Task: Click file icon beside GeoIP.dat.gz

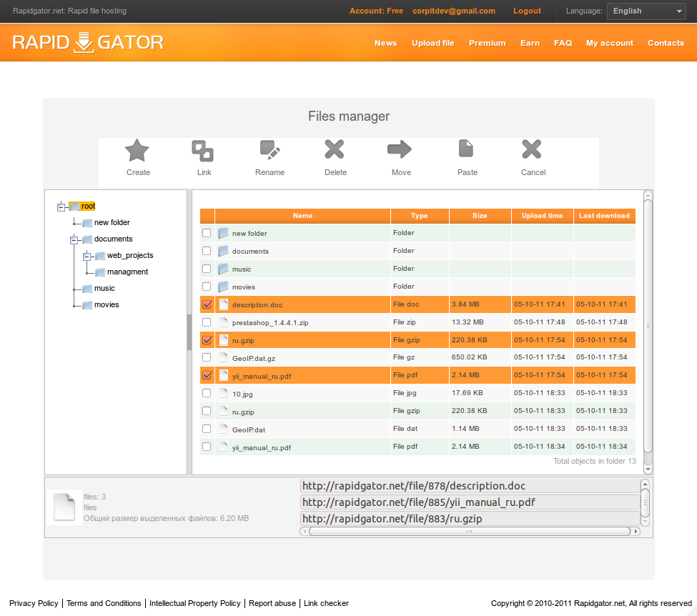Action: click(224, 357)
